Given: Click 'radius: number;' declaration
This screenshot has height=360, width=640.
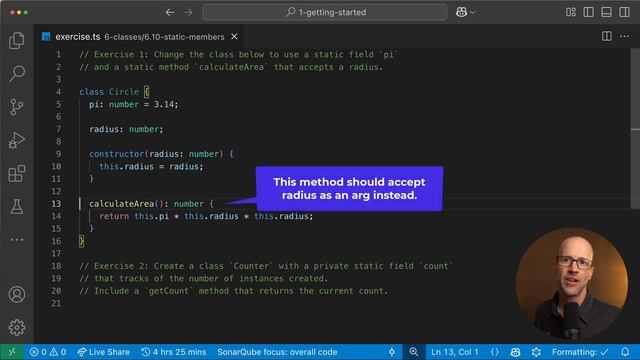Looking at the screenshot, I should [126, 129].
